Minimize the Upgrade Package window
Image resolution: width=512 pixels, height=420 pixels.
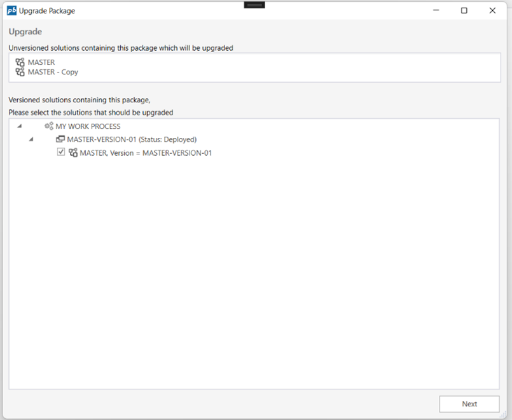click(436, 10)
